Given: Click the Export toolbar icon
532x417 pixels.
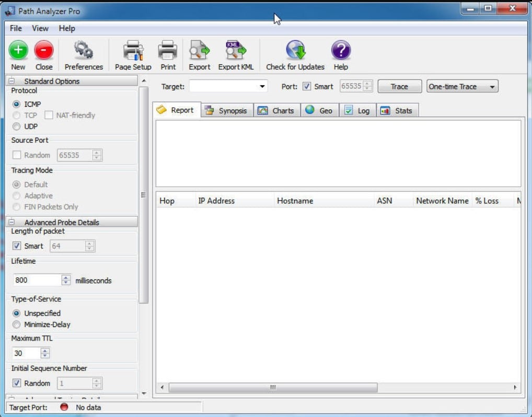Looking at the screenshot, I should tap(200, 50).
